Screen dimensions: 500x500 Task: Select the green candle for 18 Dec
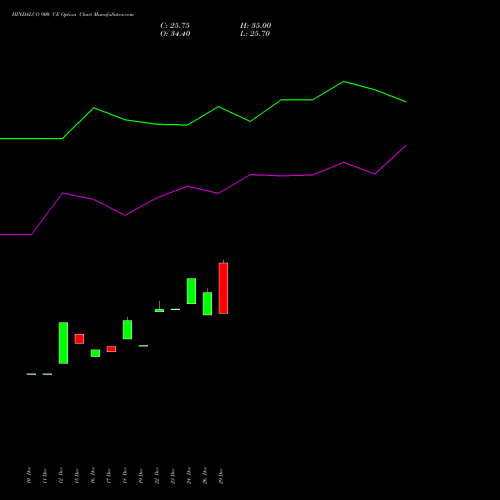point(127,329)
